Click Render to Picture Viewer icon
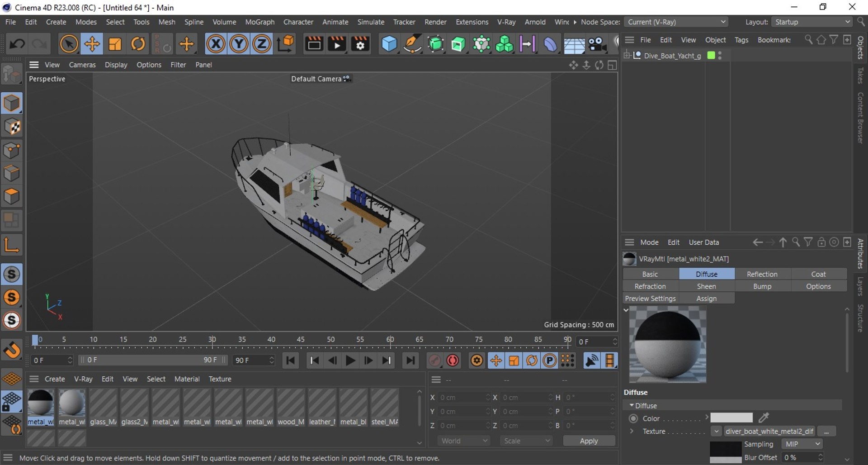Image resolution: width=868 pixels, height=465 pixels. point(337,44)
